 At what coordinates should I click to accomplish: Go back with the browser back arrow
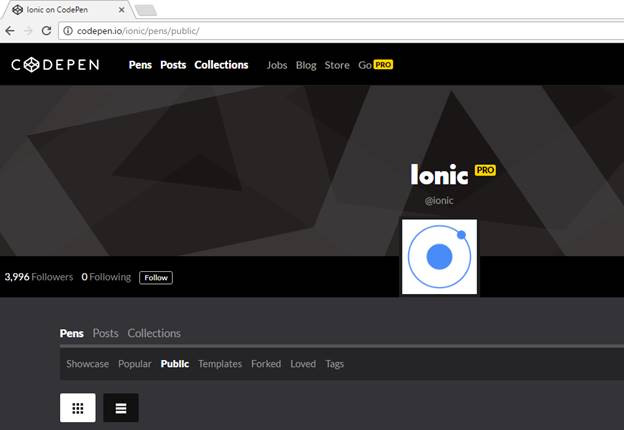10,31
